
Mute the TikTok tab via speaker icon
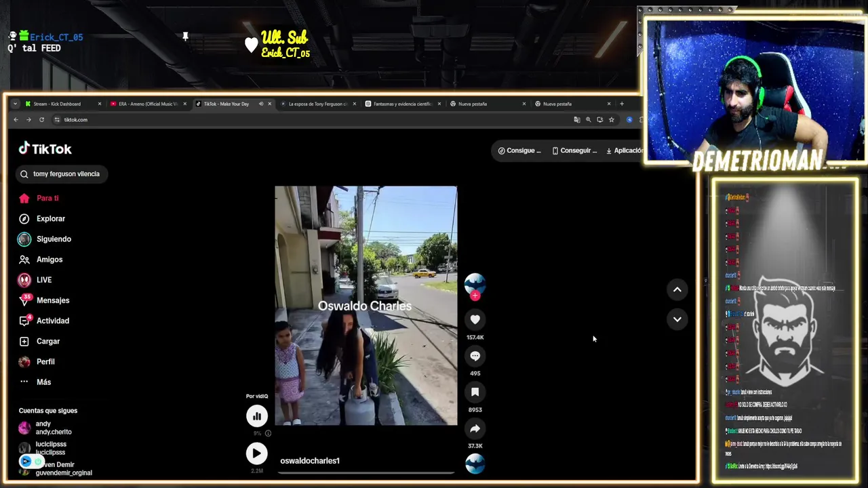coord(261,104)
